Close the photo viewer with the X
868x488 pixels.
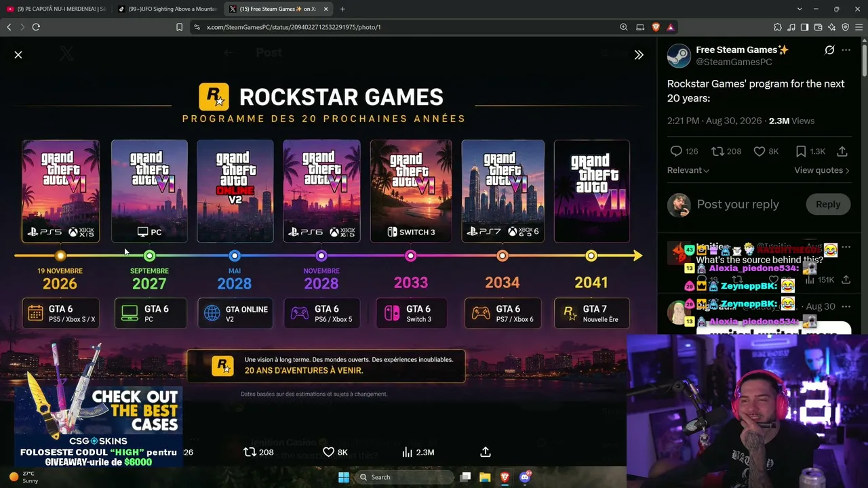(18, 55)
